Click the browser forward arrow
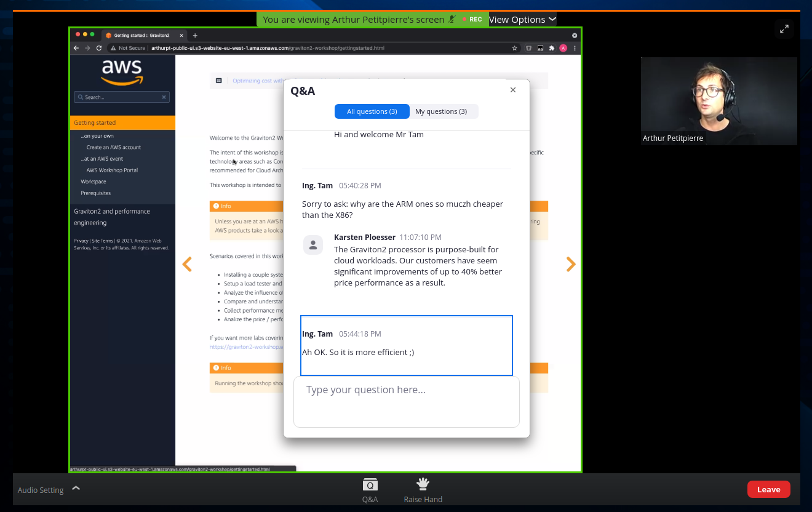812x512 pixels. (x=87, y=48)
